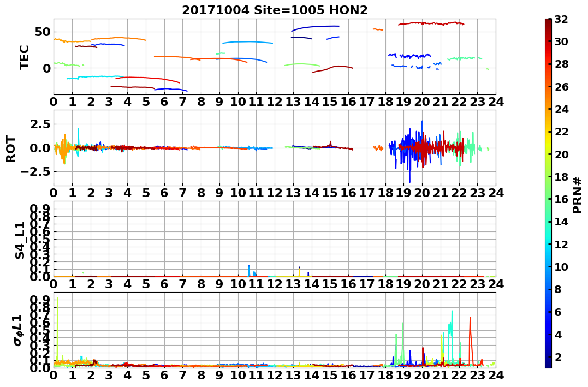This screenshot has height=387, width=588.
Task: Click hour "24" tick below the TEC panel
Action: (496, 102)
